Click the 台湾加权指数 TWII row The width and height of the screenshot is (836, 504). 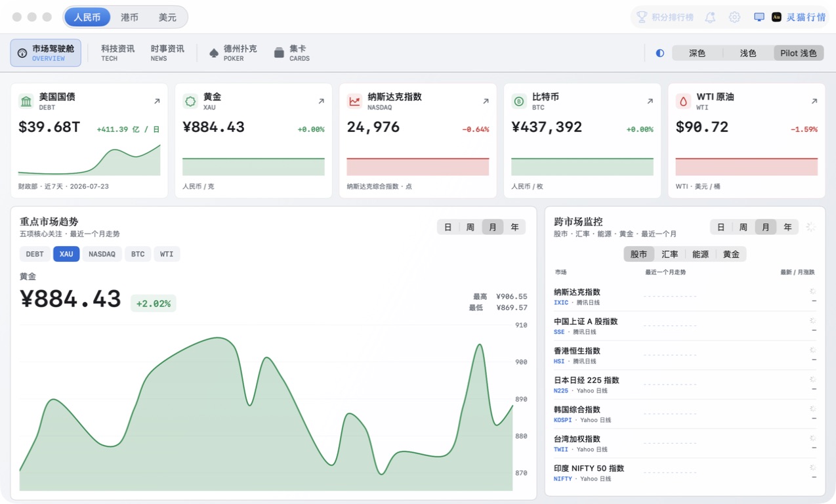point(685,444)
